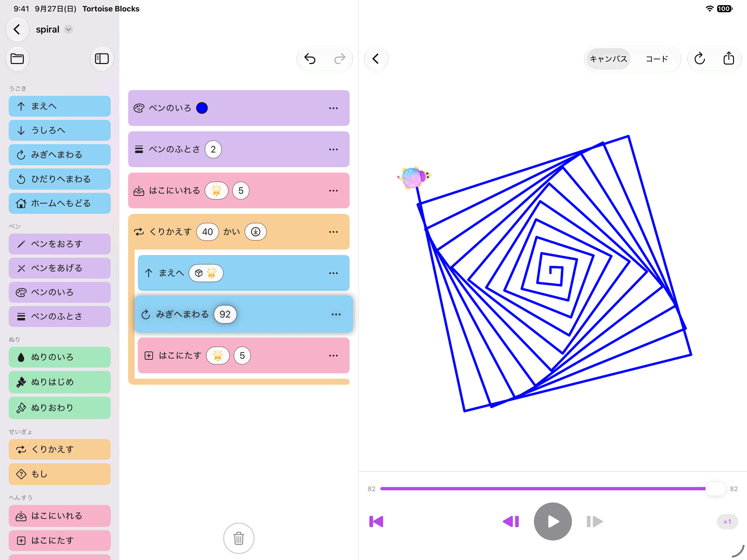Open options for はこにいれる block
Viewport: 747px width, 560px height.
[x=333, y=191]
